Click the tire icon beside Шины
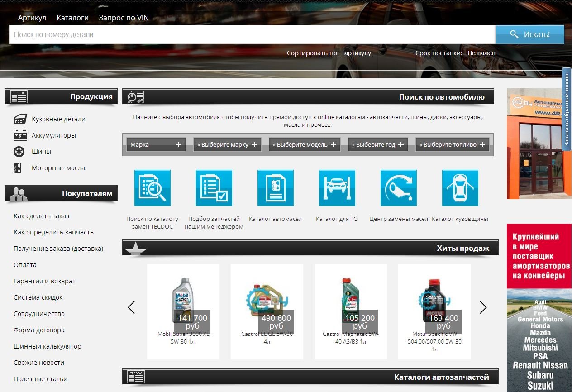572x392 pixels. click(x=19, y=152)
